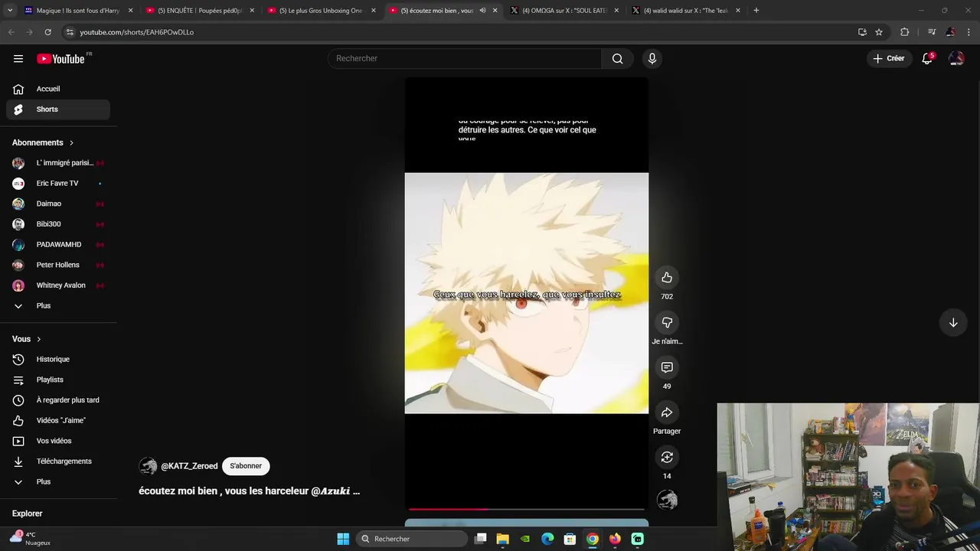Viewport: 980px width, 551px height.
Task: Open the tab search dropdown arrow
Action: click(x=10, y=11)
